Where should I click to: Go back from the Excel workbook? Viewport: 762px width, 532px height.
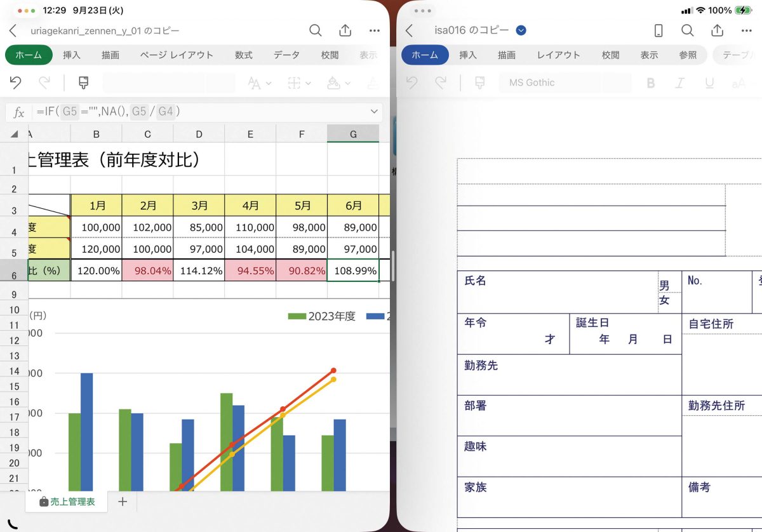[13, 30]
